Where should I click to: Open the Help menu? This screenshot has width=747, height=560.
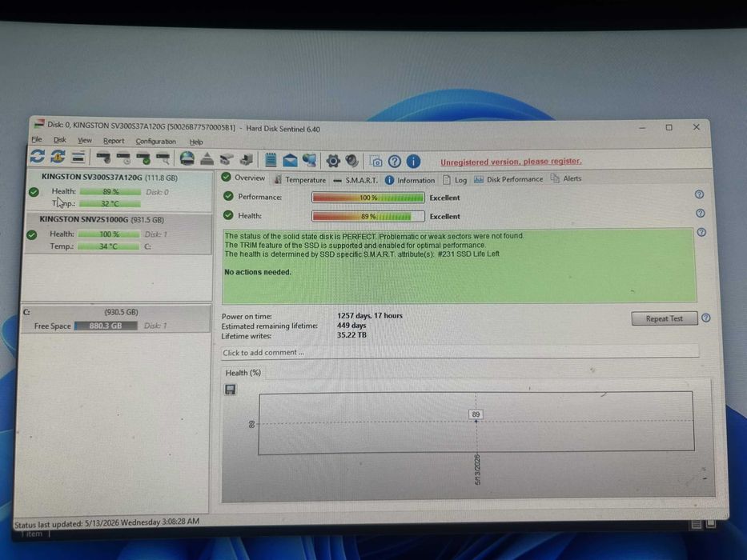point(196,142)
